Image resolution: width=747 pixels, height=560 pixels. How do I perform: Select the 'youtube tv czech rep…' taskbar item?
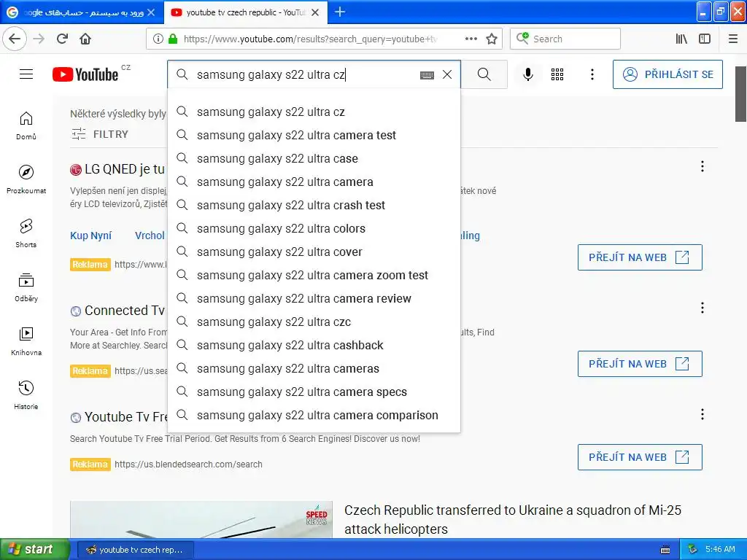[135, 550]
